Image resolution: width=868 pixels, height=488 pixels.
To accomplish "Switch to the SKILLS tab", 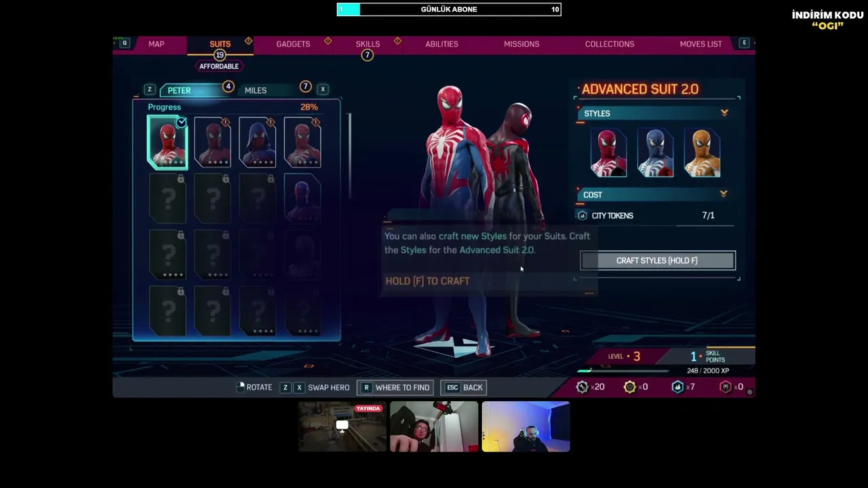I will pyautogui.click(x=368, y=44).
